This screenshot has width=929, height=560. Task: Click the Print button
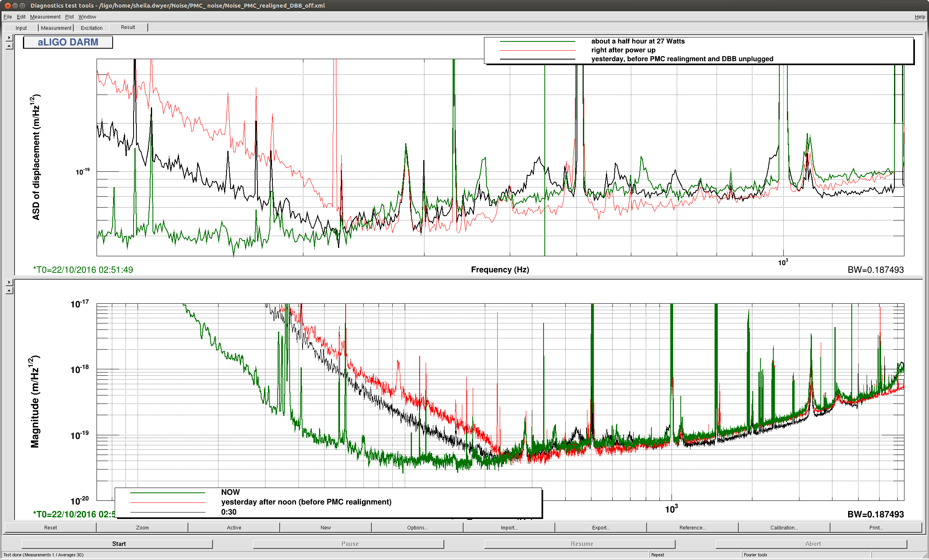tap(876, 527)
